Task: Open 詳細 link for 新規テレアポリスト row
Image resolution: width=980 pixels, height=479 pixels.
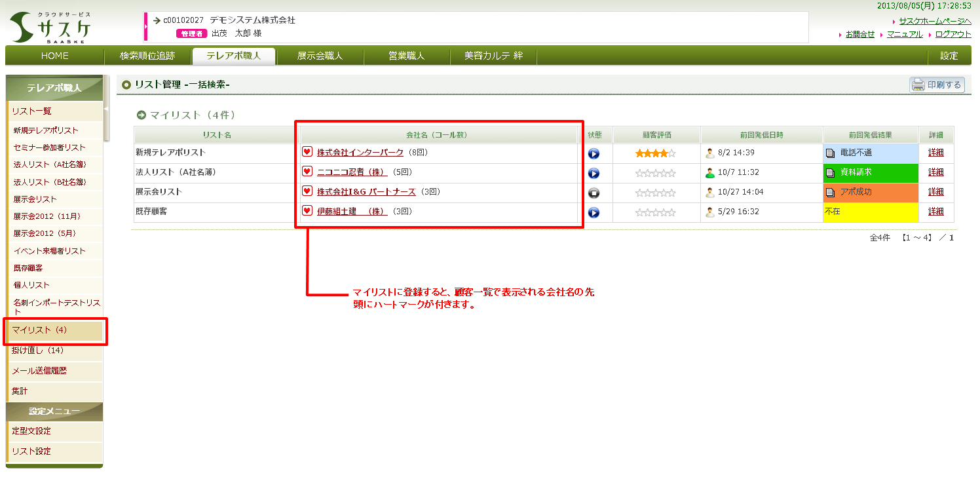Action: tap(936, 153)
